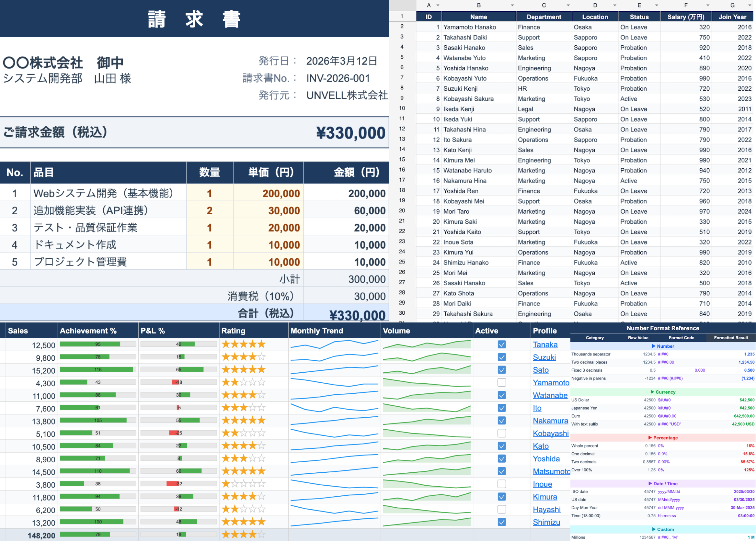Open column G header dropdown arrow
Screen dimensions: 756x541
pyautogui.click(x=750, y=5)
